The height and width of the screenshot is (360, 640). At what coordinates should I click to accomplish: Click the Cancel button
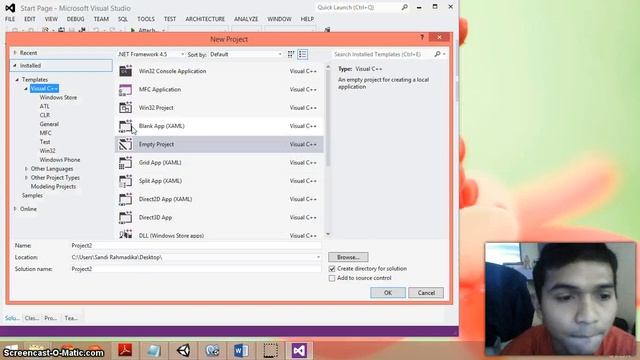click(x=426, y=293)
